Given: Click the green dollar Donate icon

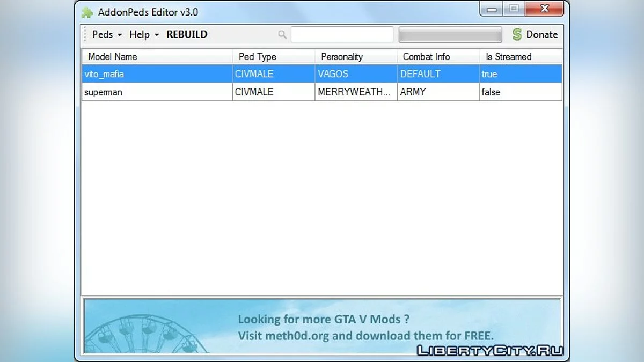Looking at the screenshot, I should tap(517, 35).
